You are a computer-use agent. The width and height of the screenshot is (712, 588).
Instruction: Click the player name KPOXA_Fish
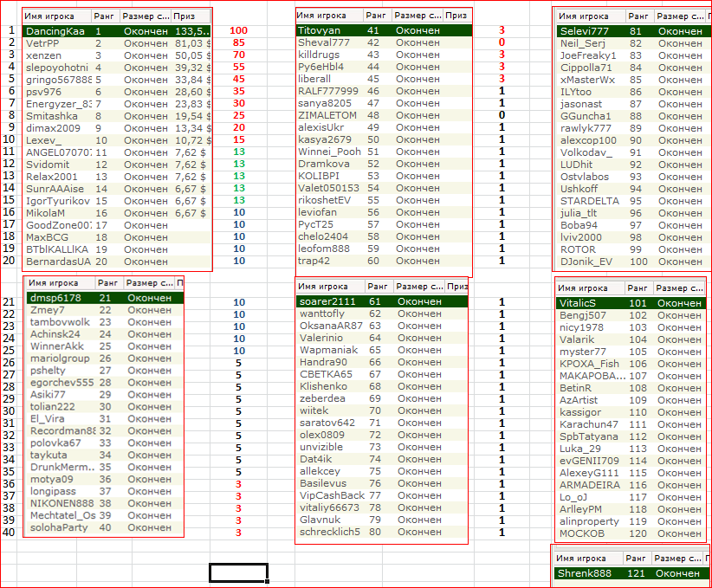point(589,365)
